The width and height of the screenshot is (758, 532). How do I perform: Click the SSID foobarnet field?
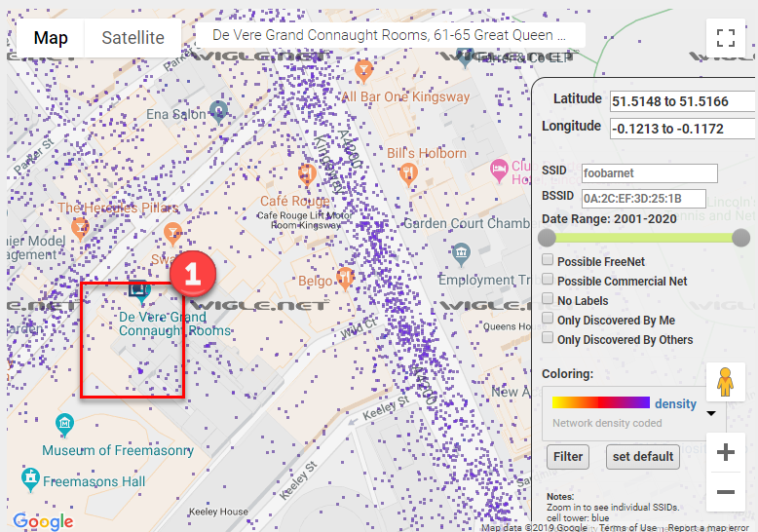coord(649,173)
